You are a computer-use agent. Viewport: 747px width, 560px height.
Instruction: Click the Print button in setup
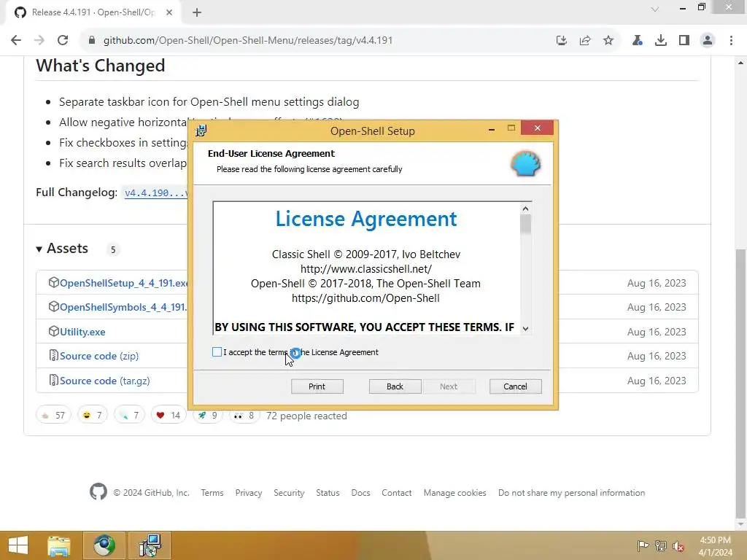coord(317,386)
